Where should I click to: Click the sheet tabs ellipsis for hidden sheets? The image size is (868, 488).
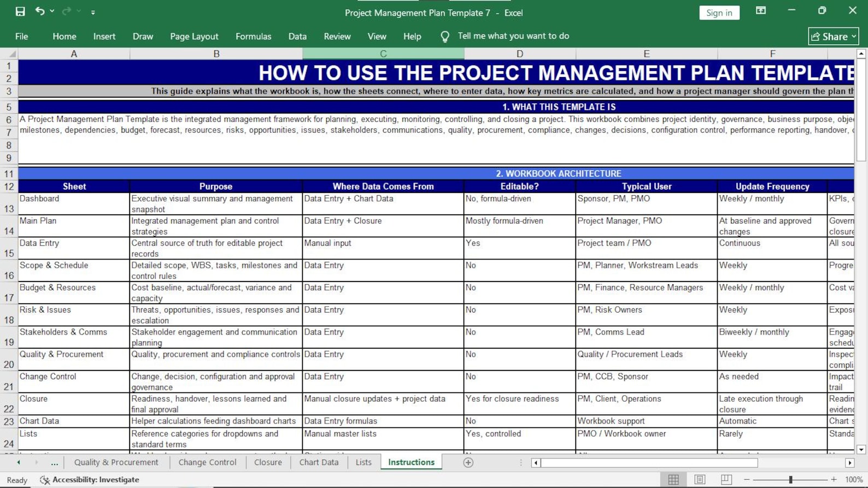tap(54, 462)
